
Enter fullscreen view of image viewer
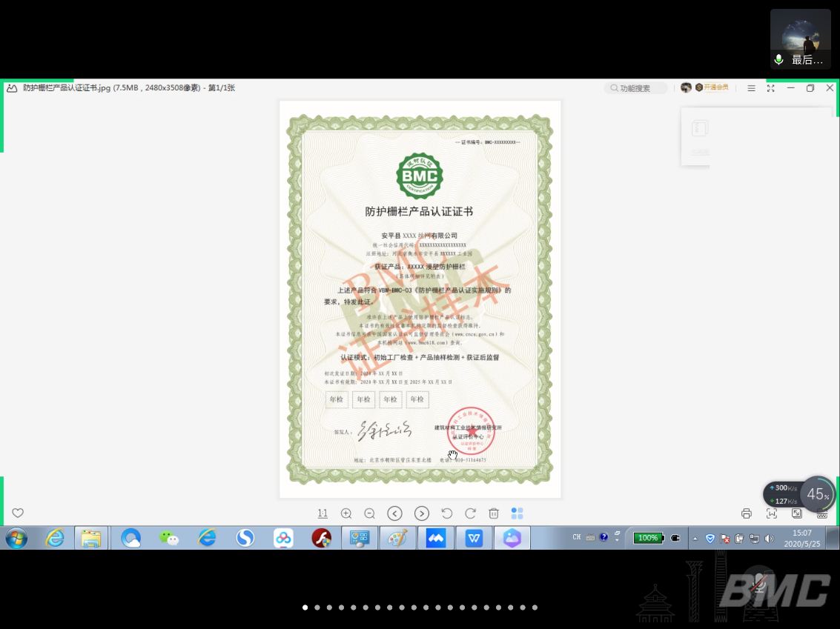click(x=770, y=87)
